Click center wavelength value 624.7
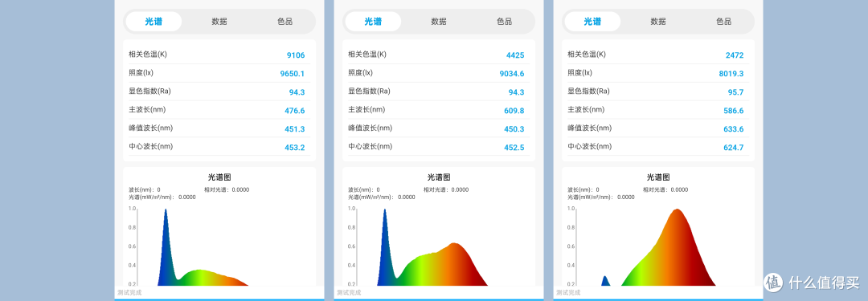 734,148
